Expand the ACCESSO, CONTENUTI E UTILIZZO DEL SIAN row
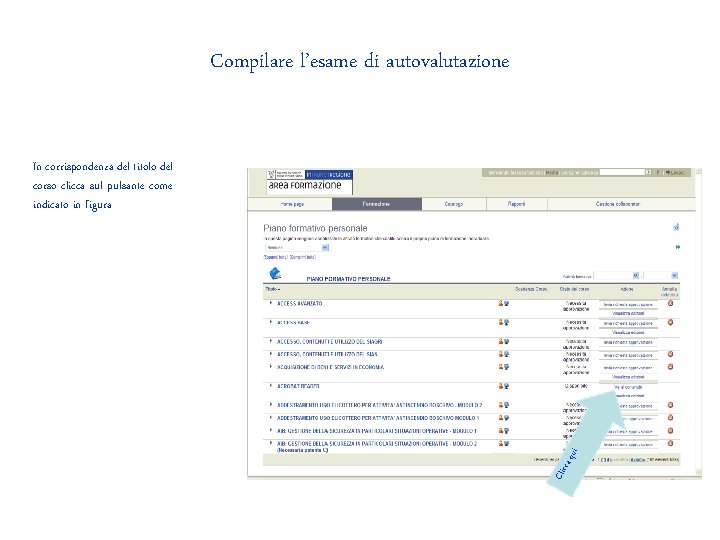Screen dimensions: 720x540 tap(271, 354)
